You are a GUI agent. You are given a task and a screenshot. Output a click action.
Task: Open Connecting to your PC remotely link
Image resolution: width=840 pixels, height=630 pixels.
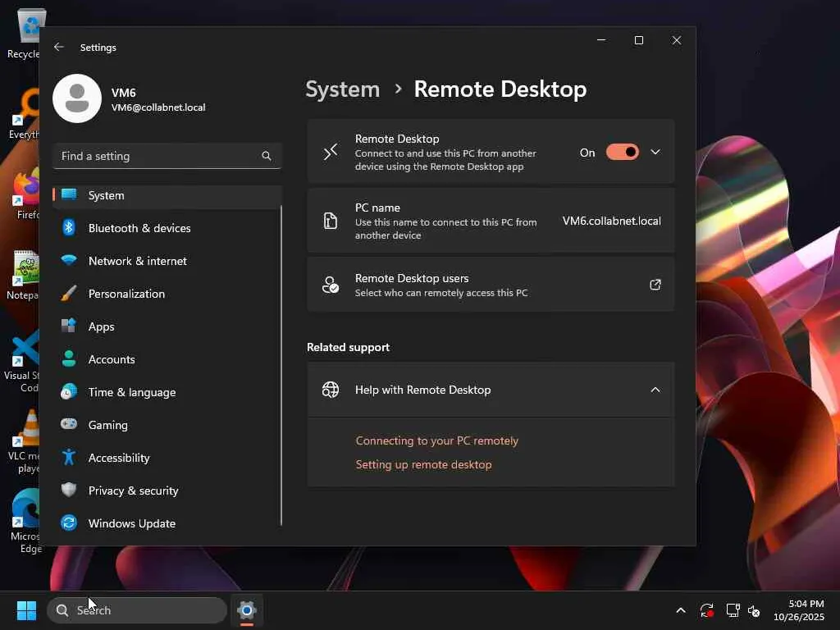click(436, 441)
